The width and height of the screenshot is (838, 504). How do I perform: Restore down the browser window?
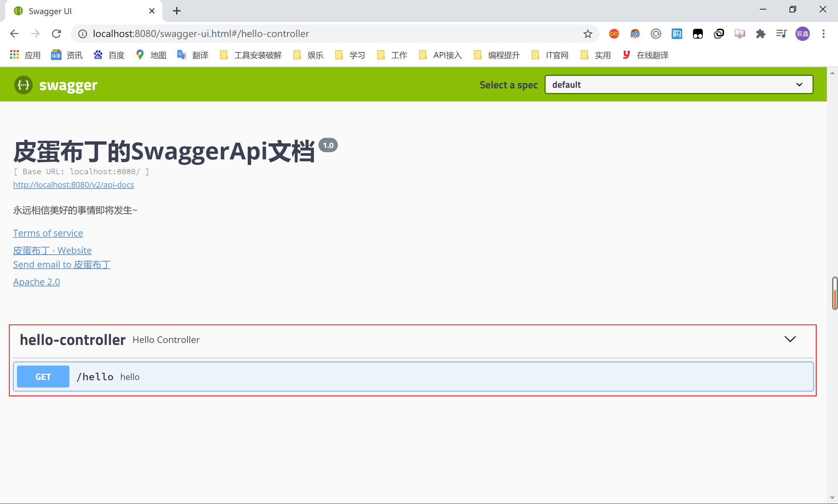(x=792, y=9)
